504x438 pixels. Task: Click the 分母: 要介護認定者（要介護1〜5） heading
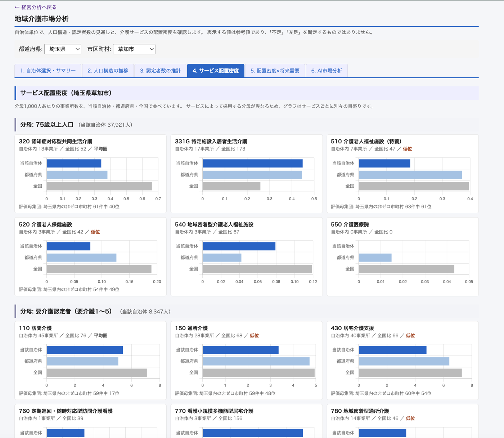tap(66, 311)
